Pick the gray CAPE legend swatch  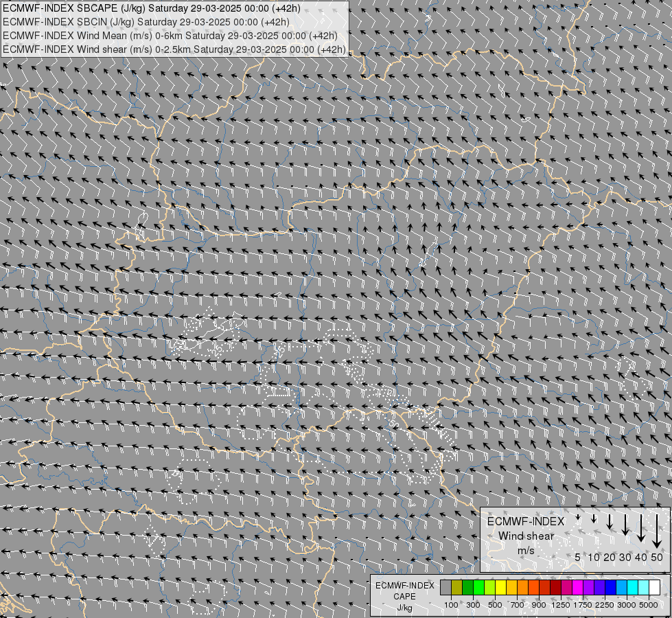tap(445, 588)
